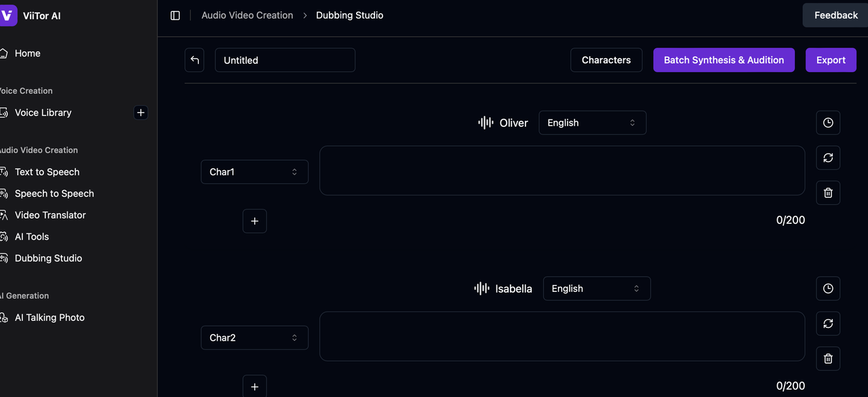Open the Char2 character dropdown

pyautogui.click(x=254, y=337)
